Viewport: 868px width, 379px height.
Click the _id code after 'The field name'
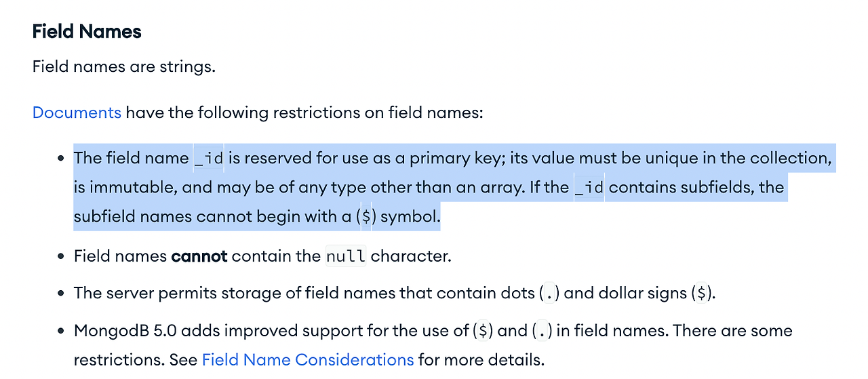[209, 159]
